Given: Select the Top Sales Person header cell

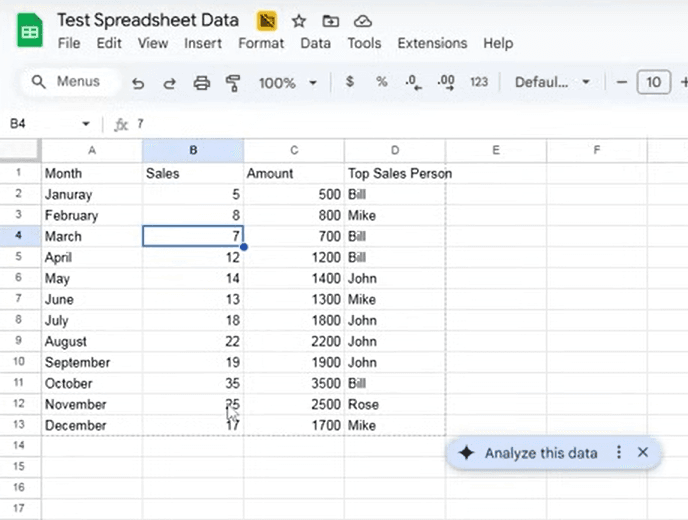Looking at the screenshot, I should click(x=395, y=173).
